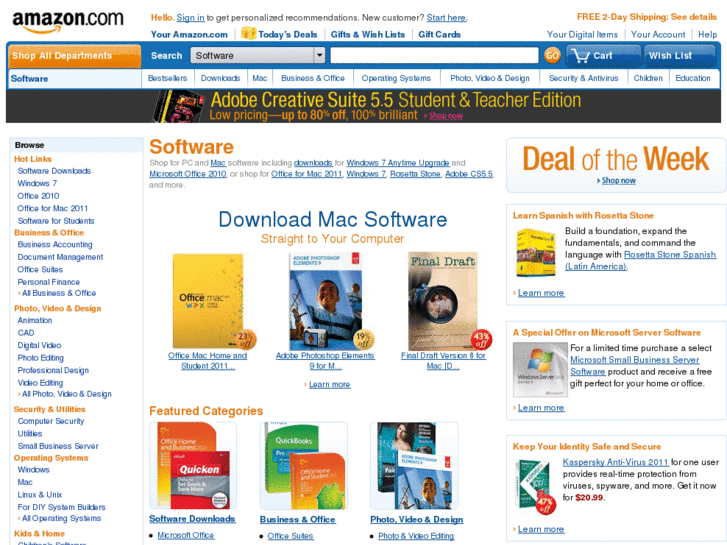Open Software for Students link
This screenshot has width=727, height=545.
tap(56, 221)
